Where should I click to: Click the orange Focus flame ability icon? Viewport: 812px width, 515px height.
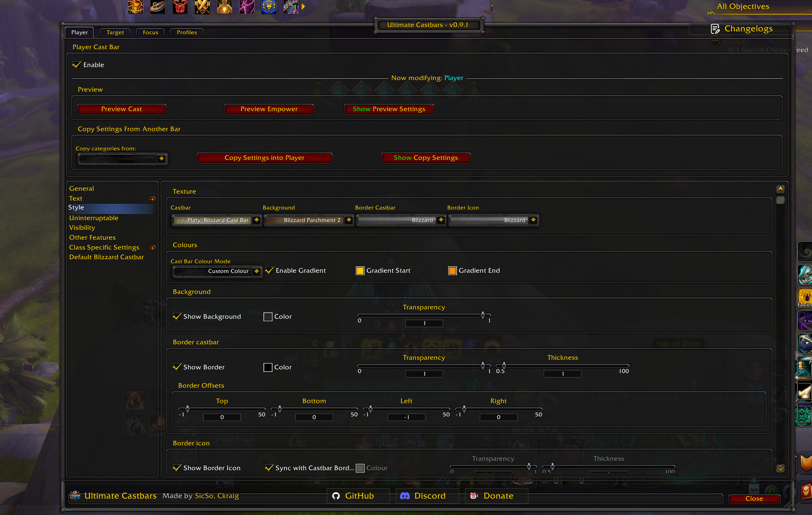pyautogui.click(x=805, y=298)
